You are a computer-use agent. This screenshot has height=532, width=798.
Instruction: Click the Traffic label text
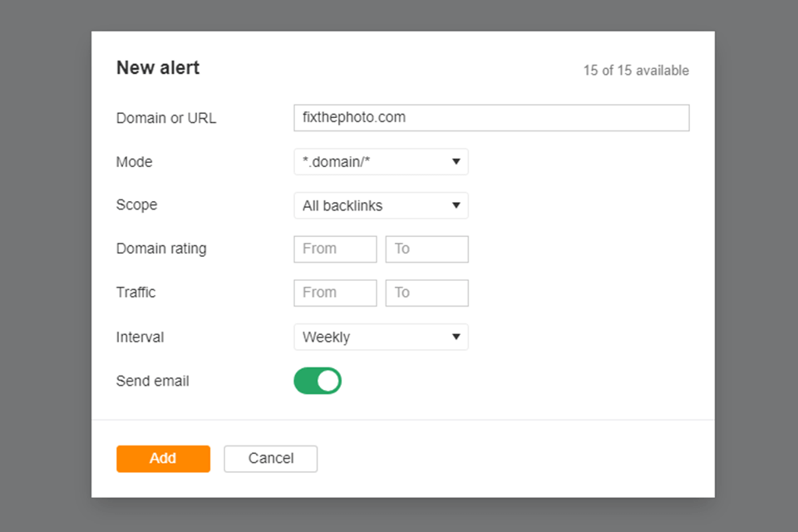click(x=136, y=293)
